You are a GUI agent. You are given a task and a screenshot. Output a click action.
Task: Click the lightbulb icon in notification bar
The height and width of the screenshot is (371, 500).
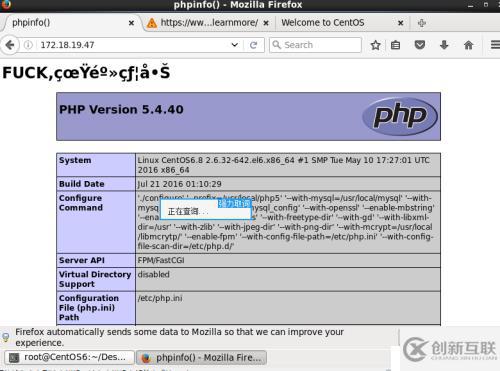coord(6,337)
